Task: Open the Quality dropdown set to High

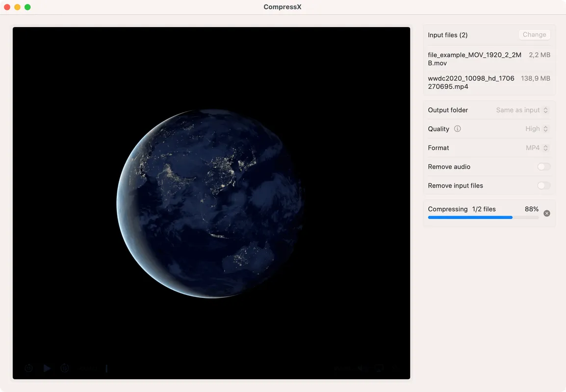Action: pos(536,129)
